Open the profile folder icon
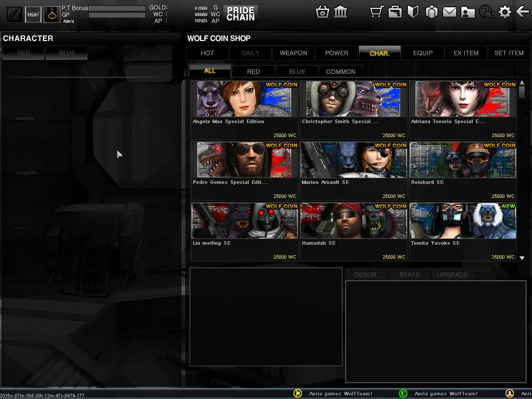 click(468, 12)
